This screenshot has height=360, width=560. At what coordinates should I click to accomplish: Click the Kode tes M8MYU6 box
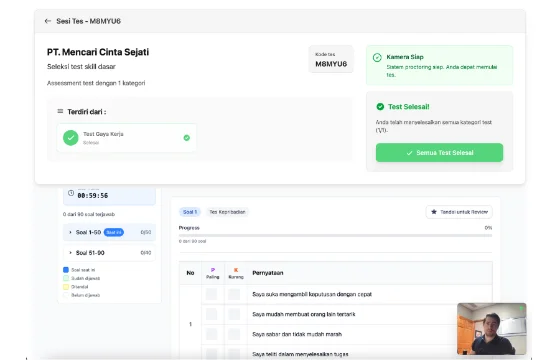coord(331,59)
